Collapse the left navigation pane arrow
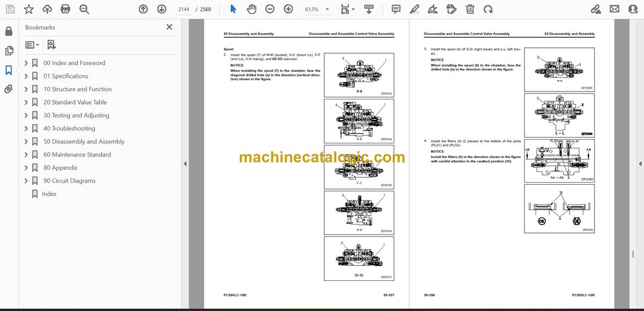 pos(185,164)
